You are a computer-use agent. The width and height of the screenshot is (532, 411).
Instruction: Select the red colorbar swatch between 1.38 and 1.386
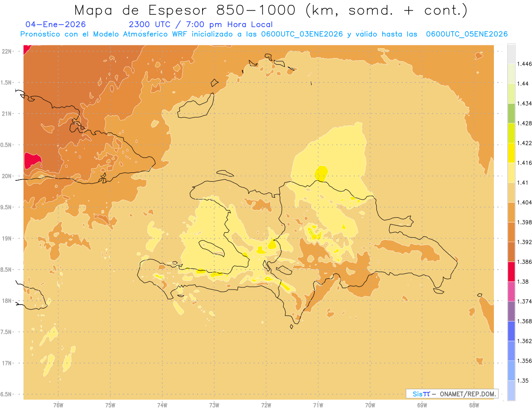pyautogui.click(x=511, y=272)
